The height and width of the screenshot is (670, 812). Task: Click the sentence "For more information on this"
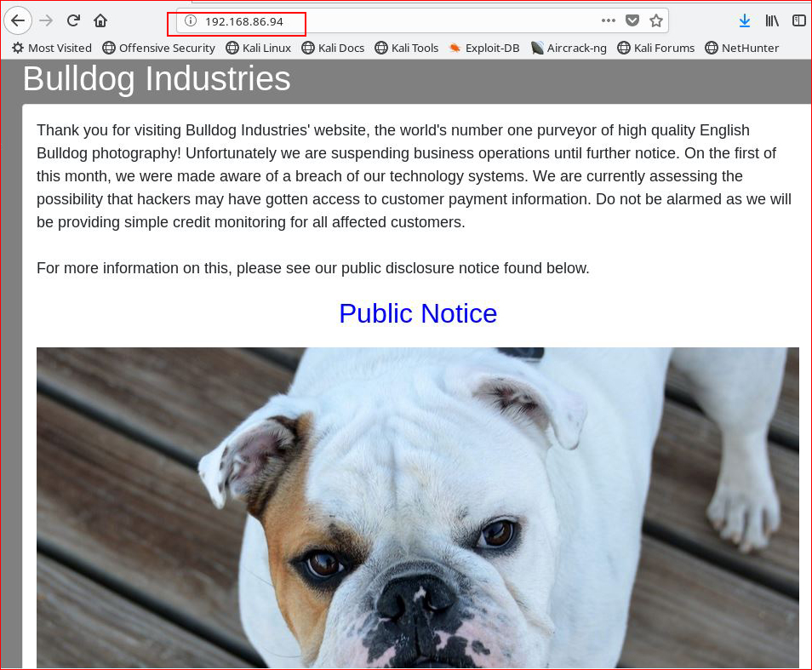(x=312, y=268)
